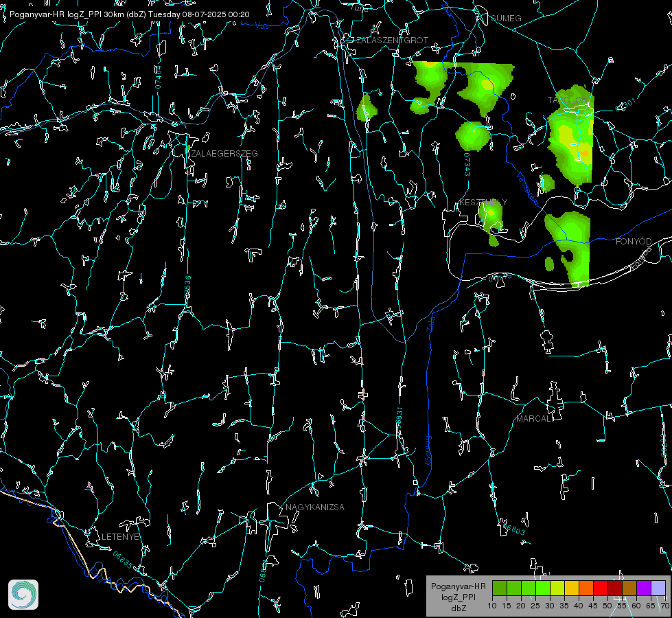This screenshot has height=618, width=672.
Task: Click the swirl logo icon
Action: [23, 595]
